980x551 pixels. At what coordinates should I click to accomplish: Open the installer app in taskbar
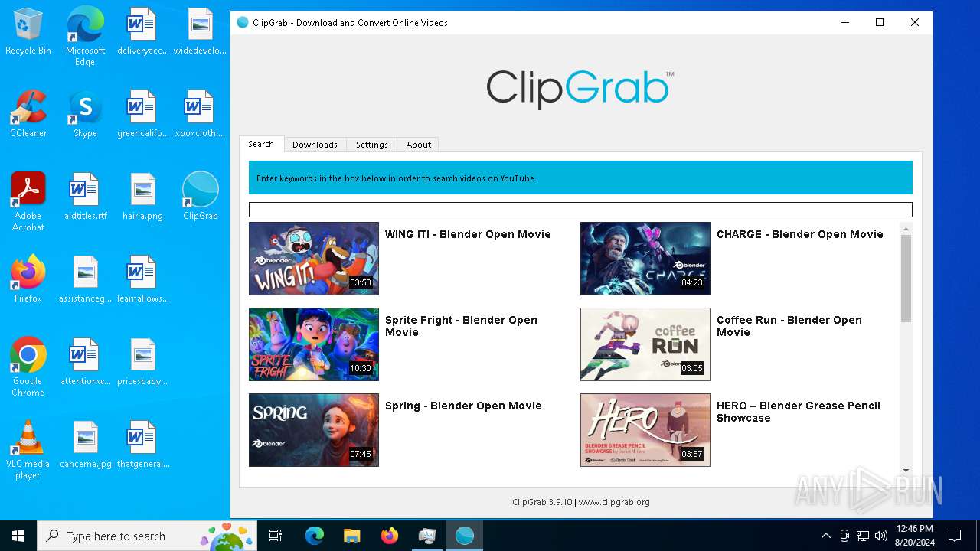(427, 536)
